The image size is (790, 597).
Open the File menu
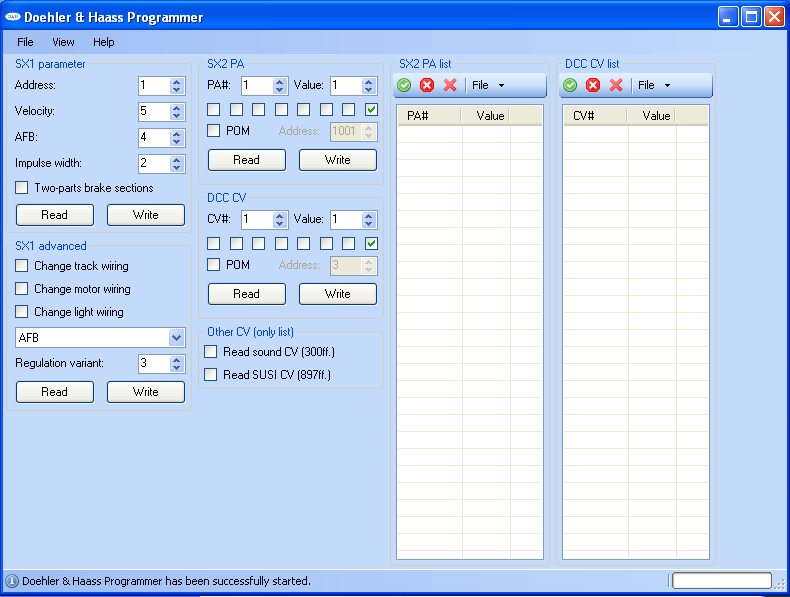click(25, 42)
